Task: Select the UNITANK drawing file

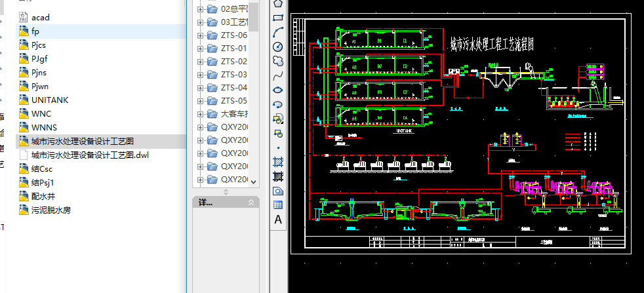Action: coord(49,100)
